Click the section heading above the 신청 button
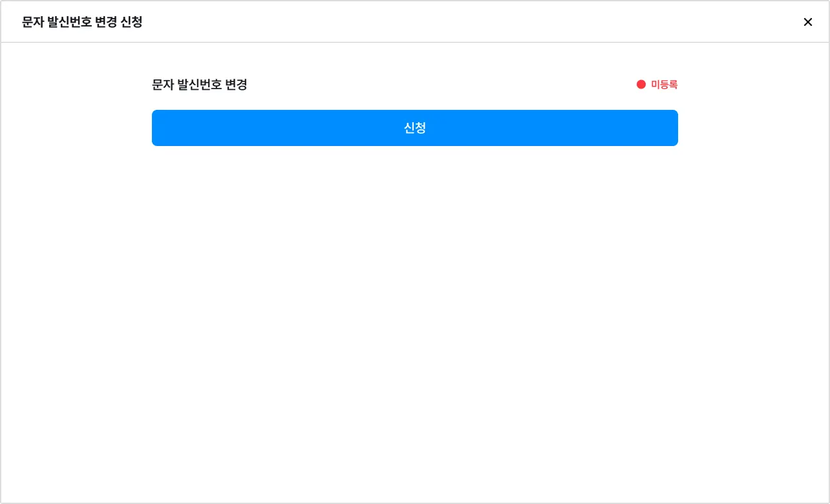This screenshot has width=830, height=504. pos(200,85)
